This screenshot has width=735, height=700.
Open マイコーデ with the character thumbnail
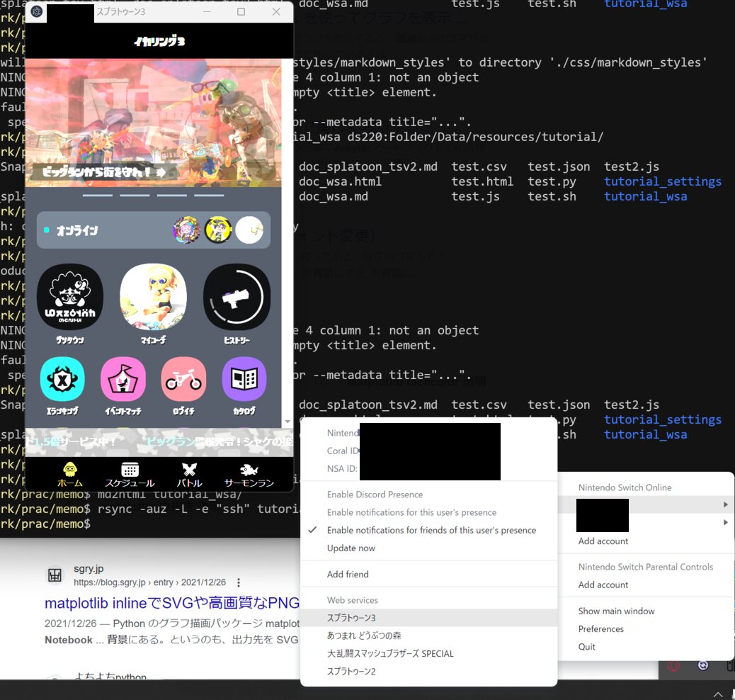click(153, 297)
